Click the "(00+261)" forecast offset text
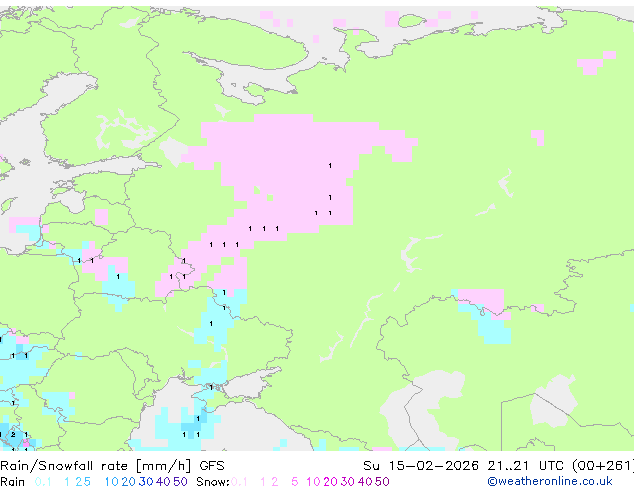The width and height of the screenshot is (634, 490). (603, 466)
